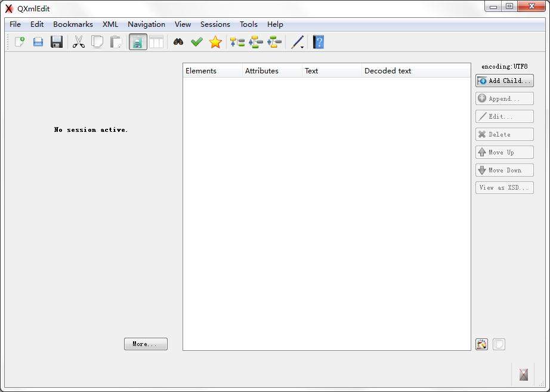Toggle the table columns view toolbar button
This screenshot has height=392, width=550.
pyautogui.click(x=156, y=42)
